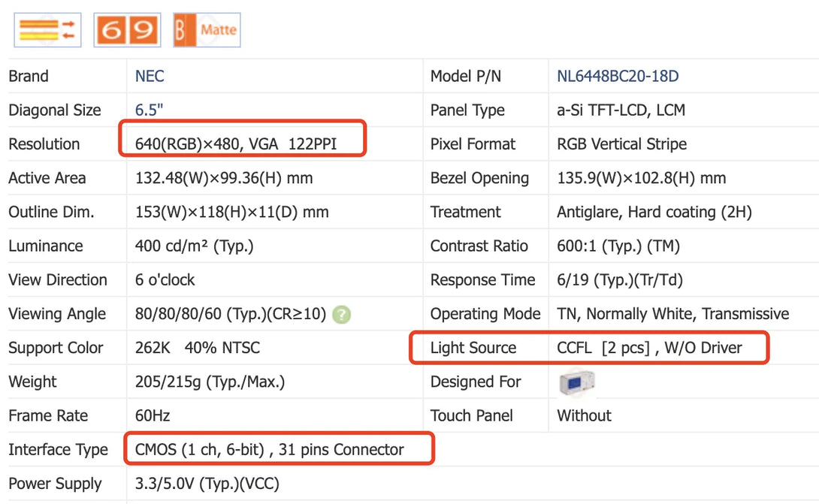
Task: Select the RGB Vertical Stripe pixel format
Action: click(x=621, y=144)
